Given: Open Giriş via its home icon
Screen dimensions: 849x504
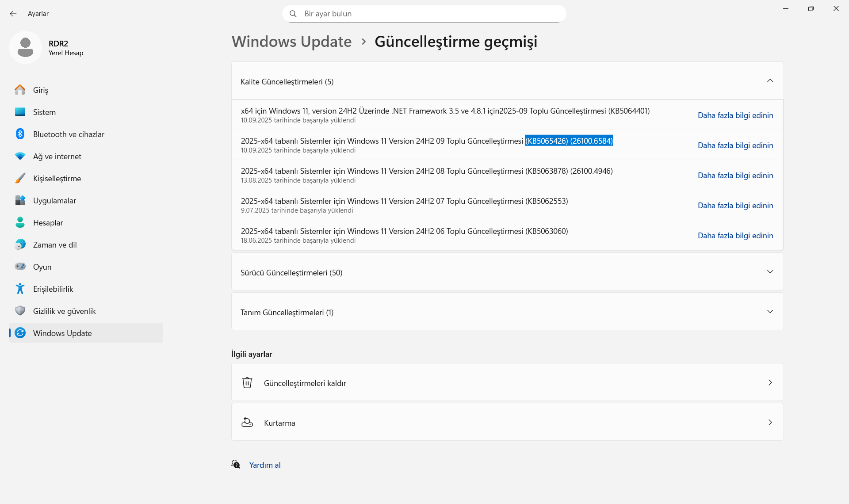Looking at the screenshot, I should (20, 90).
